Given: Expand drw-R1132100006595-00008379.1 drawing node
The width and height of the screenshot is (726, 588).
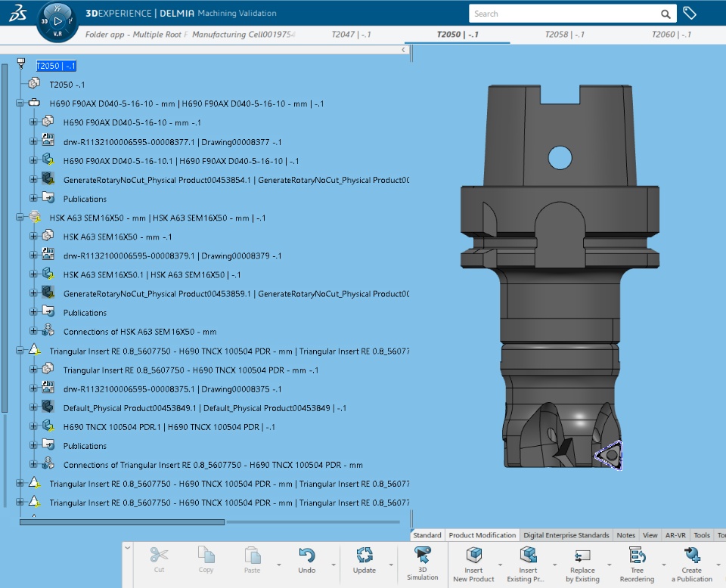Looking at the screenshot, I should point(33,255).
